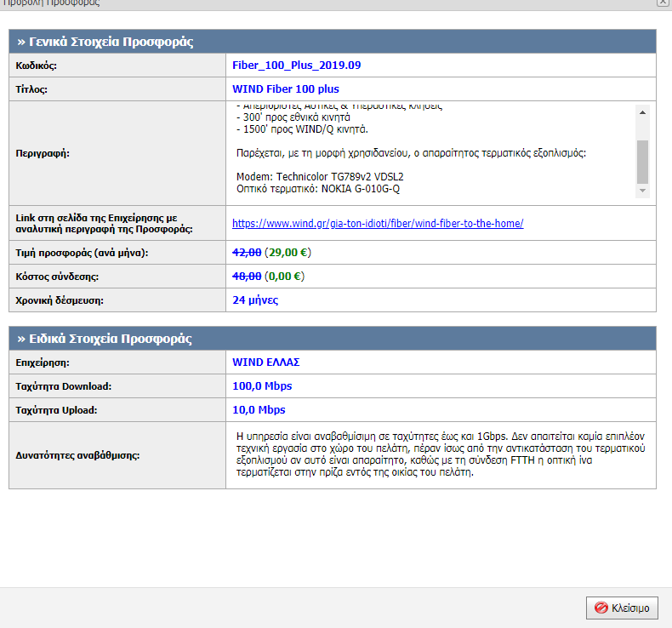Viewport: 672px width, 628px height.
Task: Click the discounted price 29,00 €
Action: coord(288,253)
